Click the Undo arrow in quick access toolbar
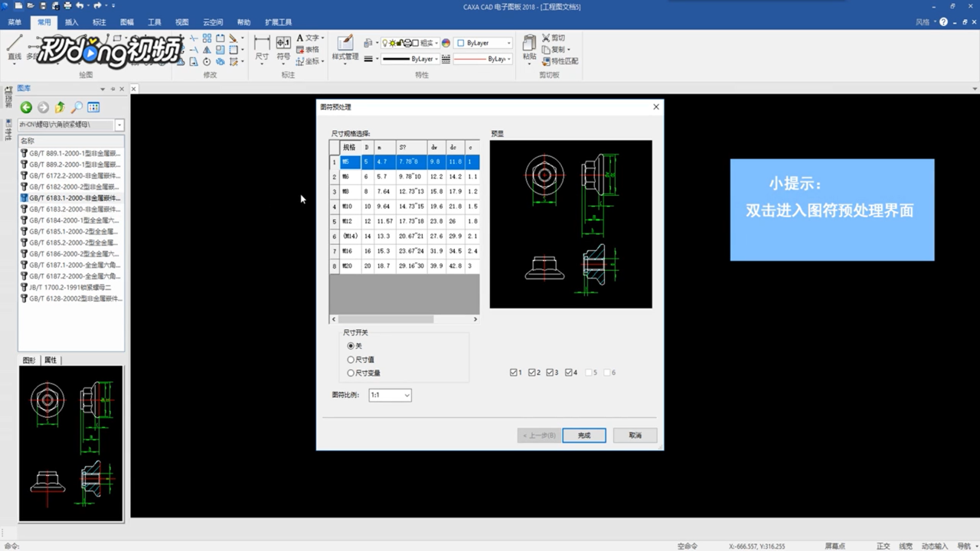The height and width of the screenshot is (551, 980). [80, 6]
